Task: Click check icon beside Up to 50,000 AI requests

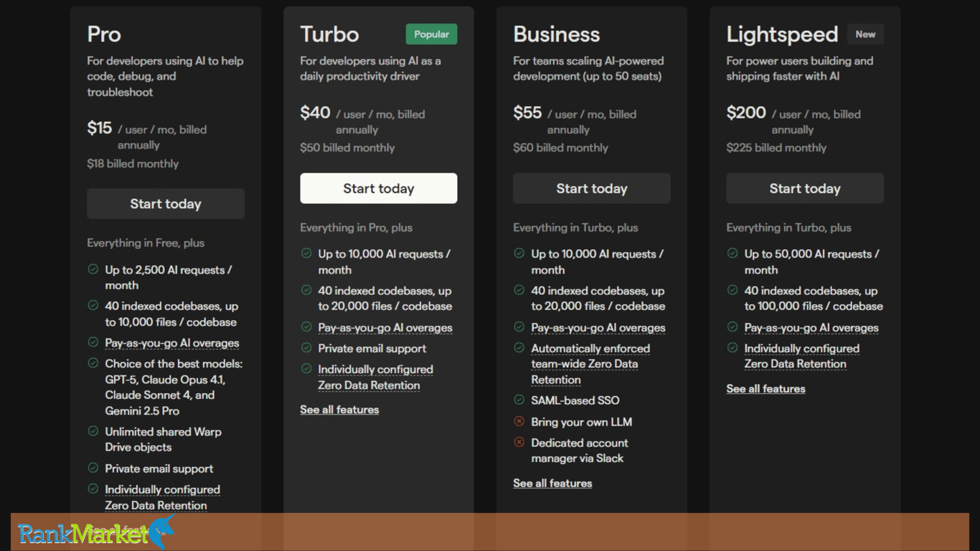Action: click(x=732, y=253)
